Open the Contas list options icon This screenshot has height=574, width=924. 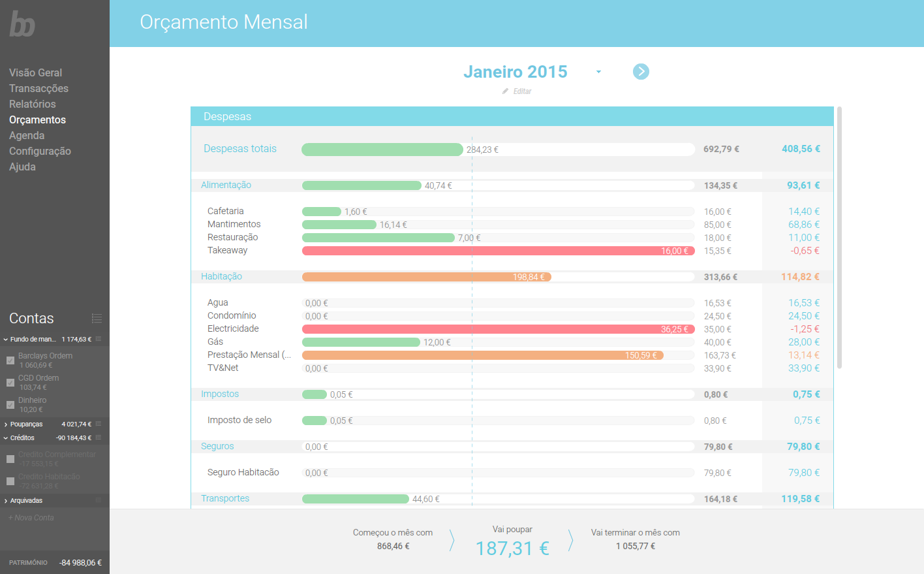pos(97,319)
